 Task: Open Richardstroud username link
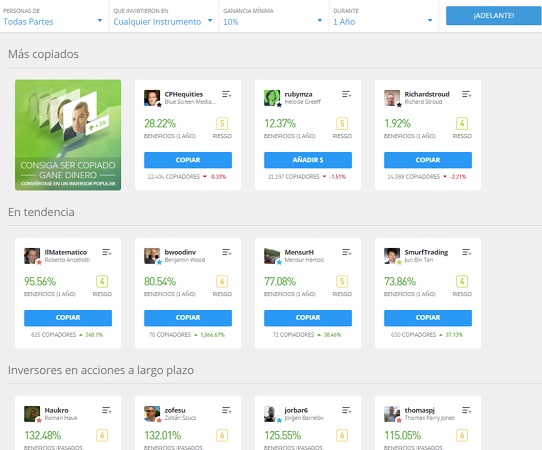[427, 94]
